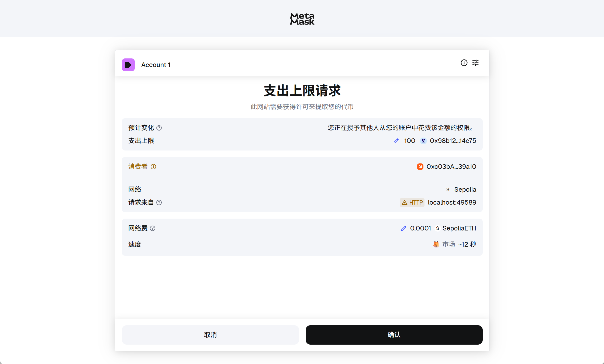Show tooltip next to 请求来自
The width and height of the screenshot is (604, 364).
click(x=159, y=202)
